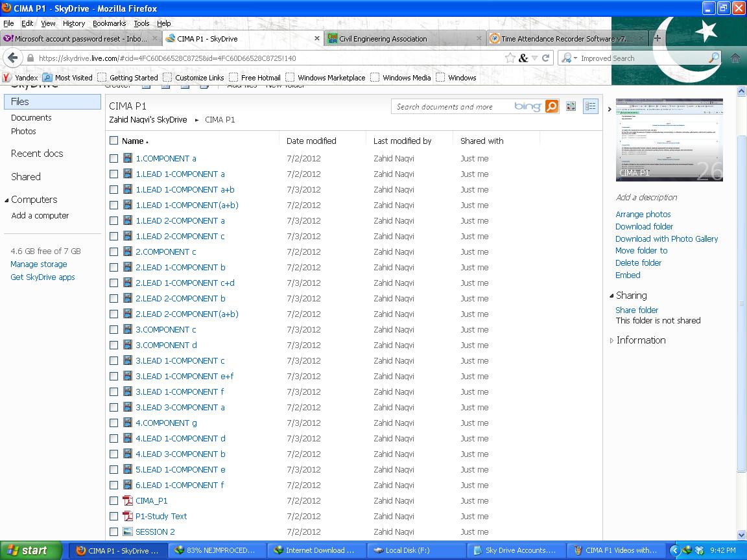Click video icon of 6.LEAD 1-COMPONENT f
This screenshot has height=560, width=747.
click(x=128, y=485)
